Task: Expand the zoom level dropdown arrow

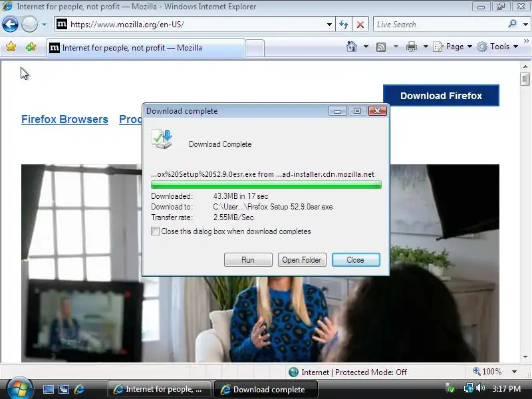Action: coord(514,372)
